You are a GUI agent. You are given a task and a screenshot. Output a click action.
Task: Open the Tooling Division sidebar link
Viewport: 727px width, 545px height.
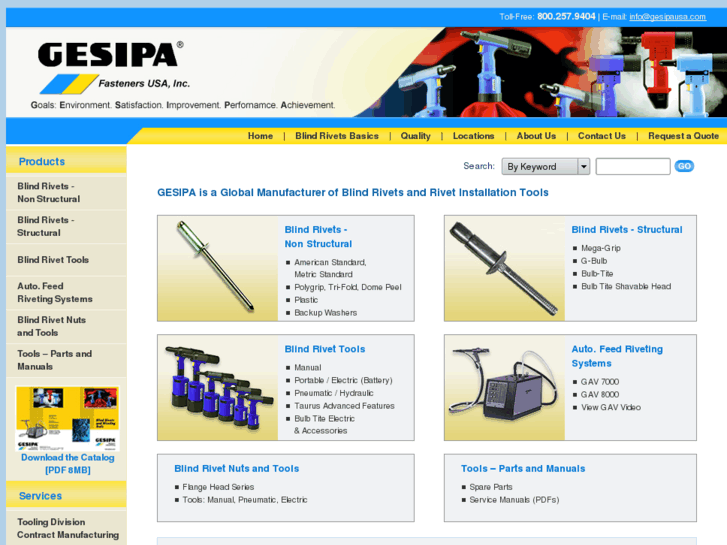tap(51, 522)
